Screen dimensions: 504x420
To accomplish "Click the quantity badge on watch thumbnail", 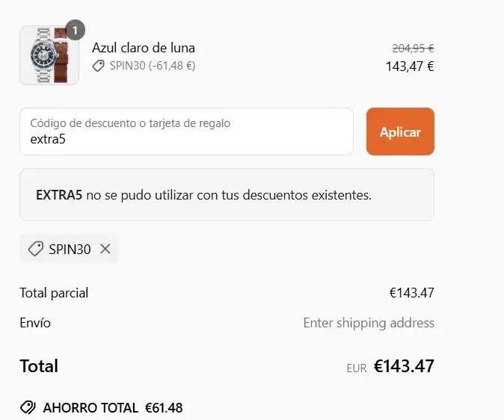I will tap(76, 30).
